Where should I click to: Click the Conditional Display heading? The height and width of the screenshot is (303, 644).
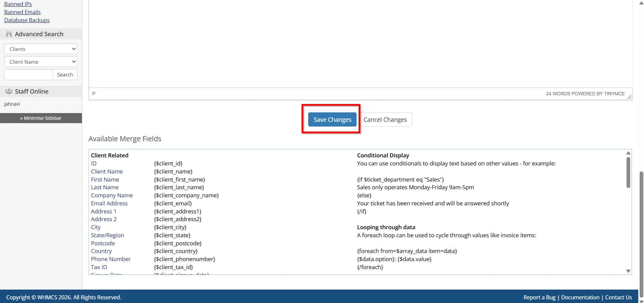[x=383, y=155]
